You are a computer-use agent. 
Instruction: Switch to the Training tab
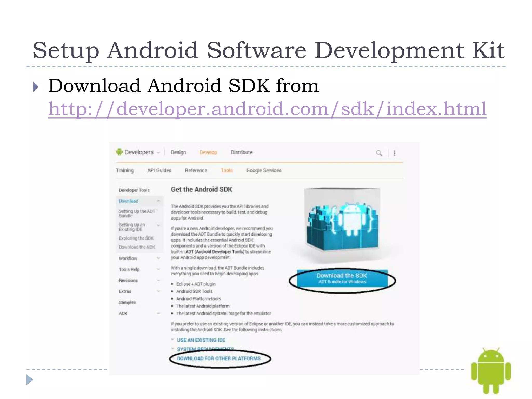(x=125, y=170)
